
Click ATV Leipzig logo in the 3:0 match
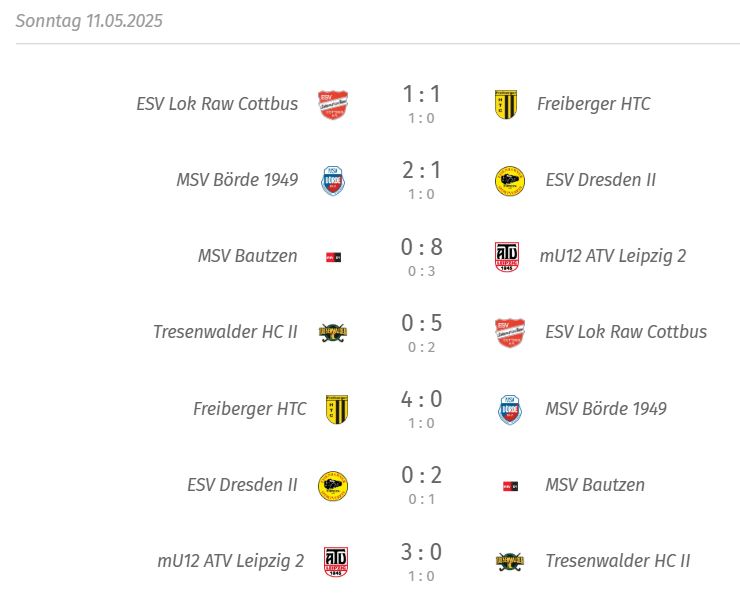336,562
